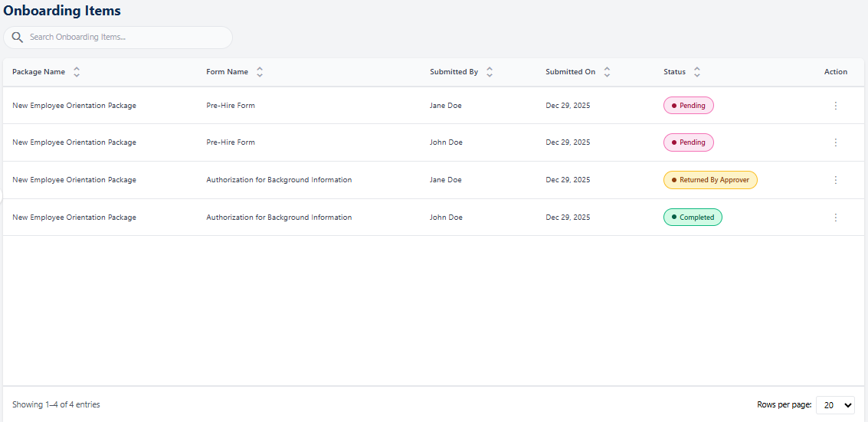Click the Package Name column header
Viewport: 868px width, 422px height.
(39, 72)
